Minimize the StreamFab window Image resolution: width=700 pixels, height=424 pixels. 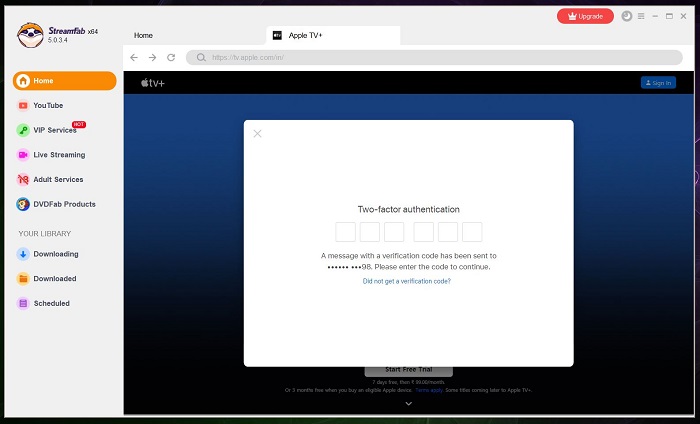point(655,16)
